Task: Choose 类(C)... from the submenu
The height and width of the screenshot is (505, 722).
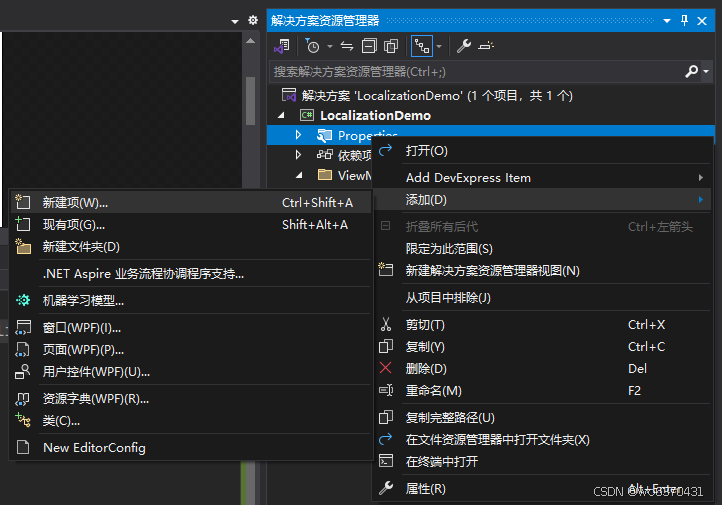Action: pyautogui.click(x=190, y=421)
